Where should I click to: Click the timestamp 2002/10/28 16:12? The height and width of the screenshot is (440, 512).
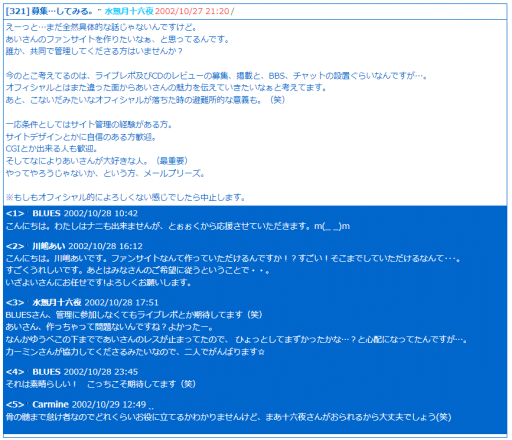click(x=105, y=246)
